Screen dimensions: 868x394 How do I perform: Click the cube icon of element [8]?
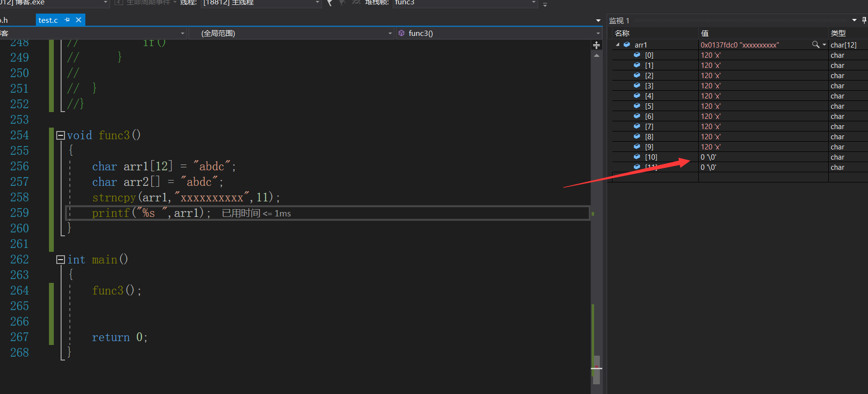(637, 136)
